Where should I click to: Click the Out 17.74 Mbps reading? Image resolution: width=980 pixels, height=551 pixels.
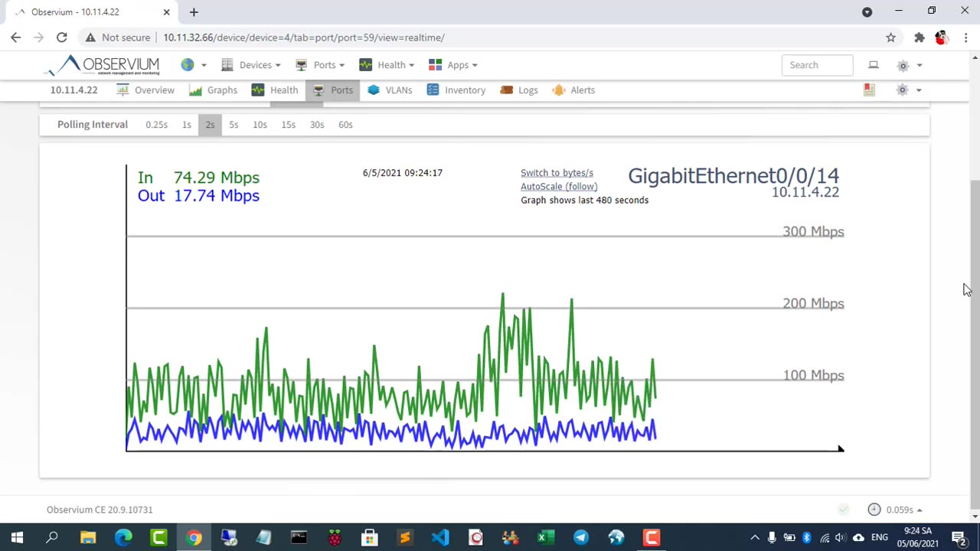[x=198, y=196]
